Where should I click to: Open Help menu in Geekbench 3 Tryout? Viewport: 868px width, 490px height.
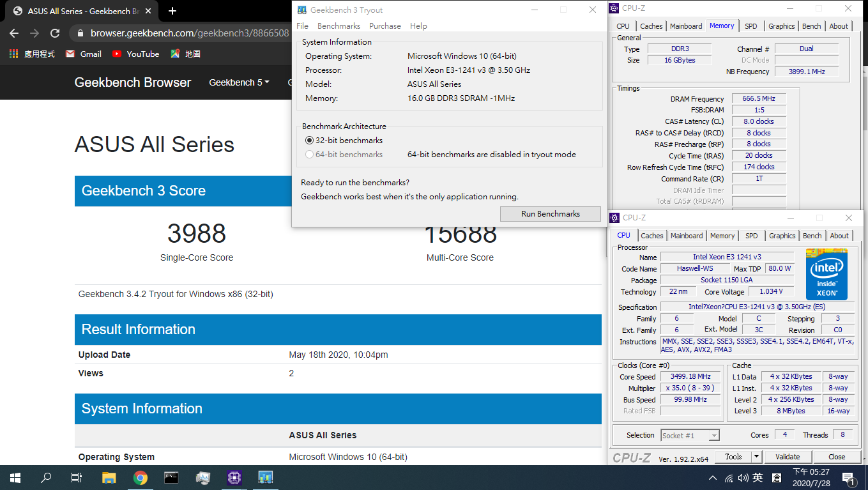pyautogui.click(x=418, y=26)
